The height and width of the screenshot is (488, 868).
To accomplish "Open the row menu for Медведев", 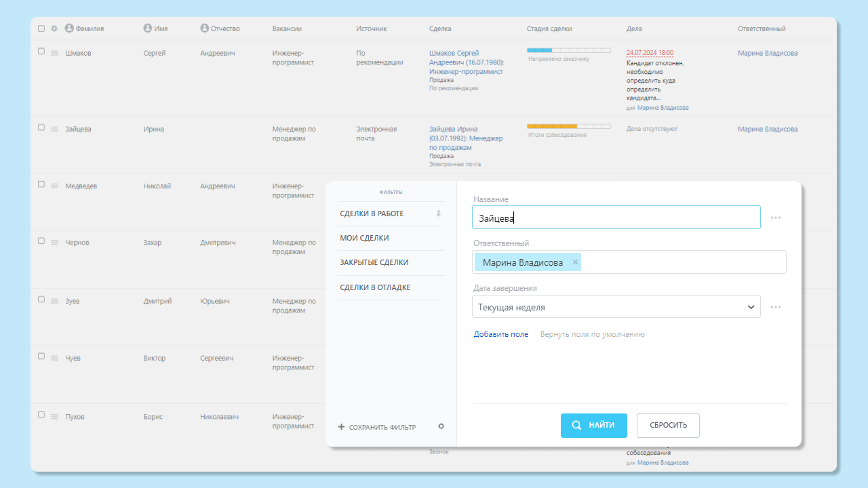I will pyautogui.click(x=55, y=186).
